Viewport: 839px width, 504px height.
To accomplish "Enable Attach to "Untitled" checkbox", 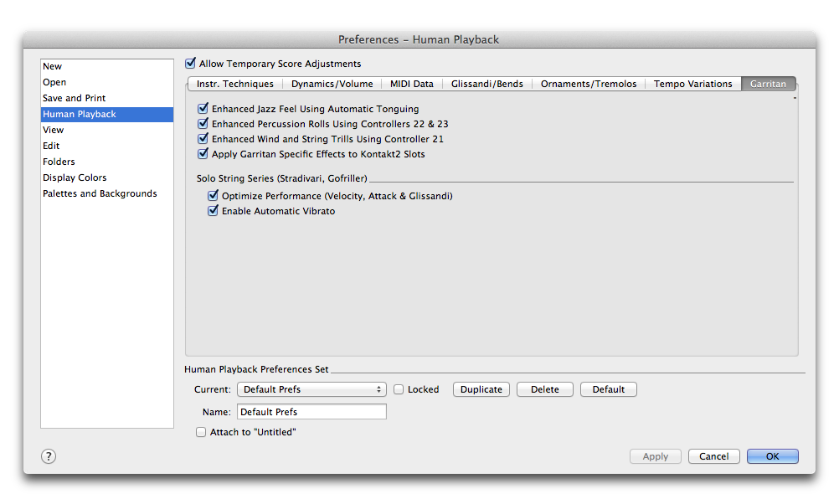I will pos(201,432).
